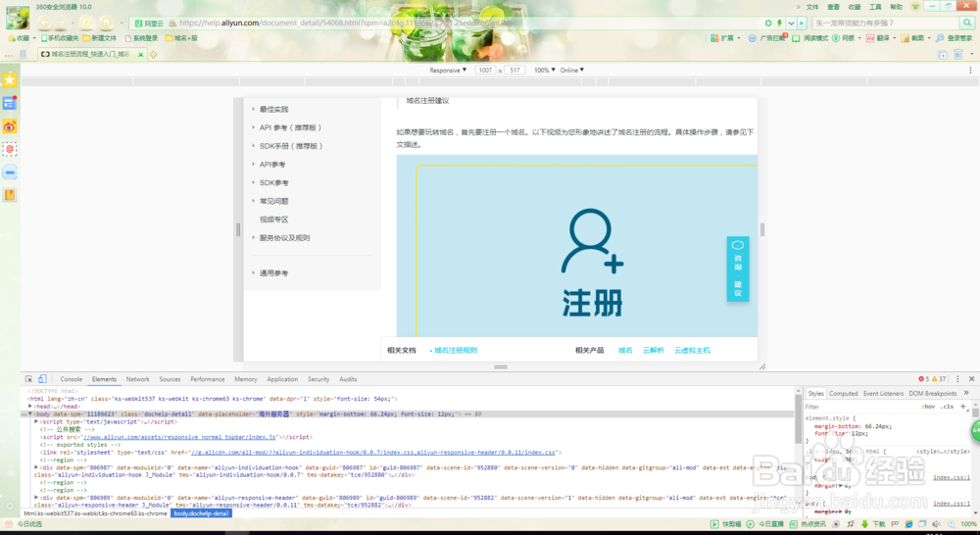Click the lightning speed-mode icon in address bar

click(x=779, y=24)
